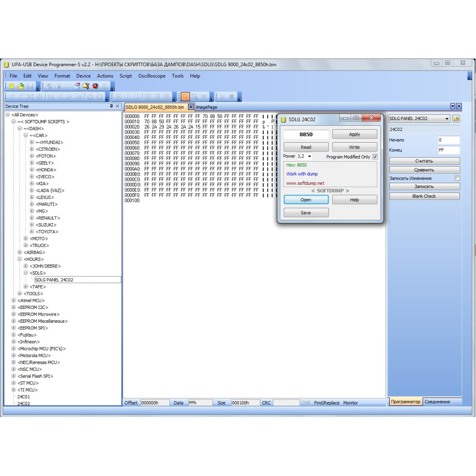The width and height of the screenshot is (476, 476).
Task: Click the bold B formatting icon
Action: coord(118,97)
